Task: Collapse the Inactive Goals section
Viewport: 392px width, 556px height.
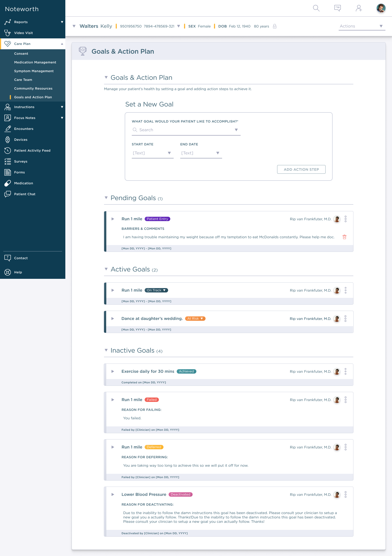Action: click(x=106, y=350)
